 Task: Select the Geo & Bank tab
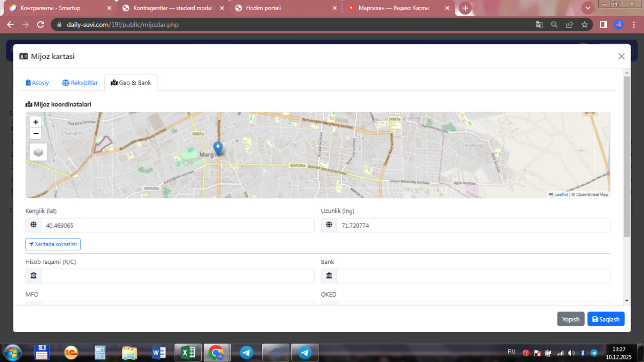coord(131,83)
